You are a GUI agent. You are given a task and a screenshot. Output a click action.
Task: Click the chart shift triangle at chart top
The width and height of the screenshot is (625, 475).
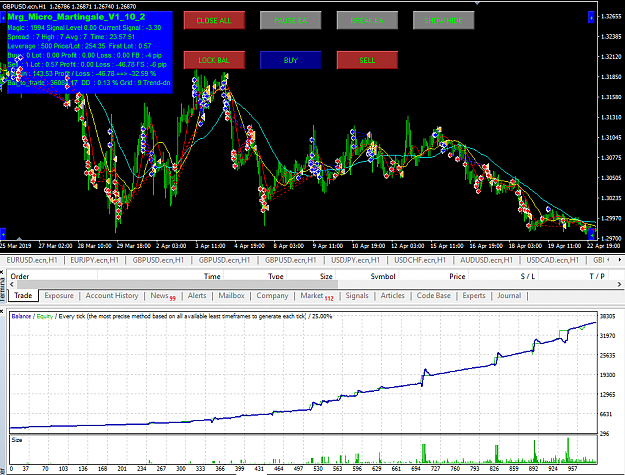pos(477,3)
